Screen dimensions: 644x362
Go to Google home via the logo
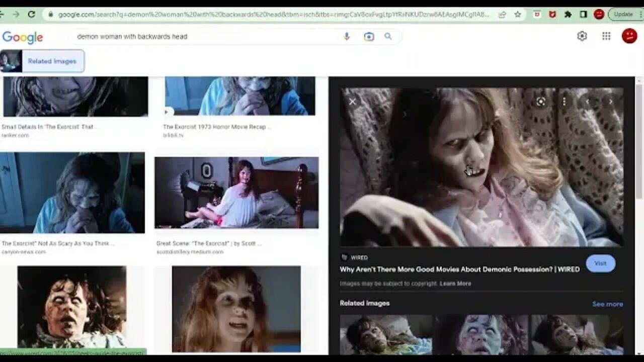[23, 37]
